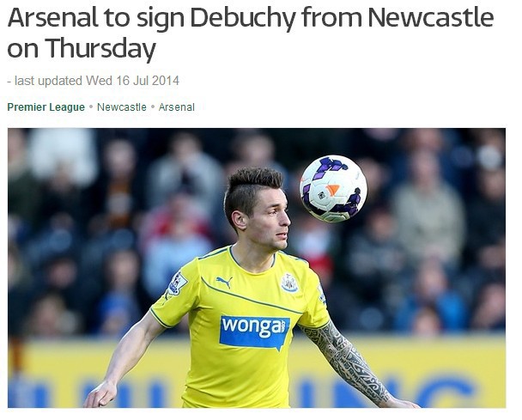This screenshot has width=522, height=420.
Task: Click the Puma logo on the yellow jersey
Action: point(224,282)
